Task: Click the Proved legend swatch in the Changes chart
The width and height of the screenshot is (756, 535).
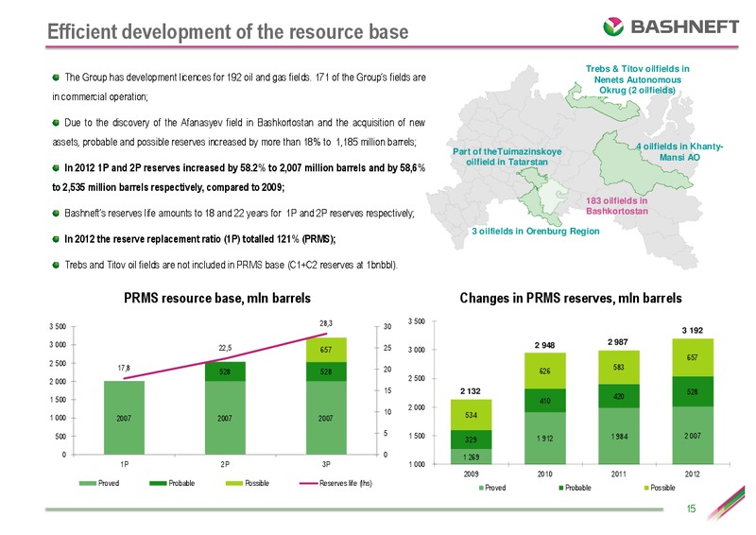Action: [x=481, y=488]
